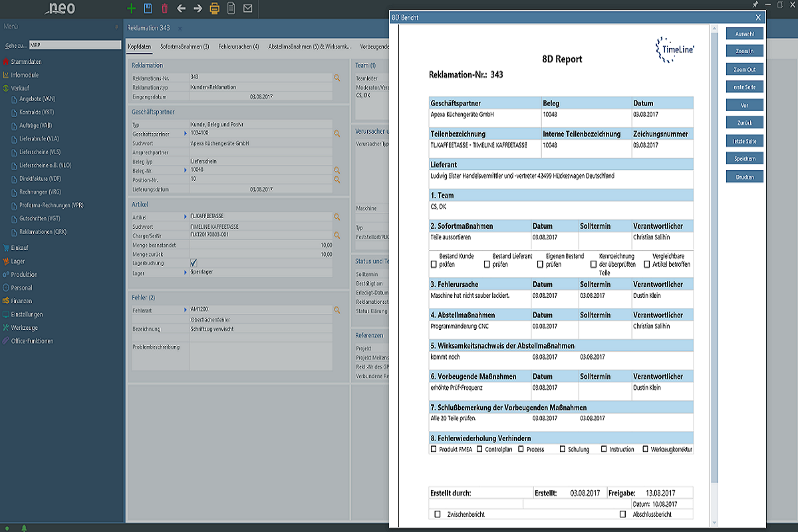Click the magnifier icon next to Reklamations-Nr.
This screenshot has height=532, width=798.
point(337,78)
